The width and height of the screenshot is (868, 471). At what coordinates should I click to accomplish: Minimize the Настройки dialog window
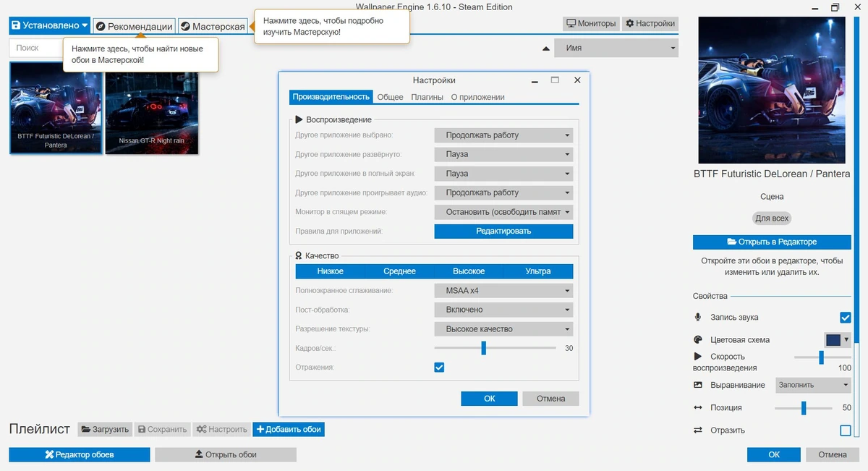pyautogui.click(x=534, y=81)
